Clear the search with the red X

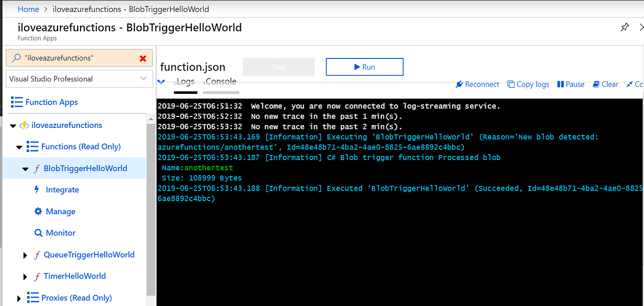(143, 58)
